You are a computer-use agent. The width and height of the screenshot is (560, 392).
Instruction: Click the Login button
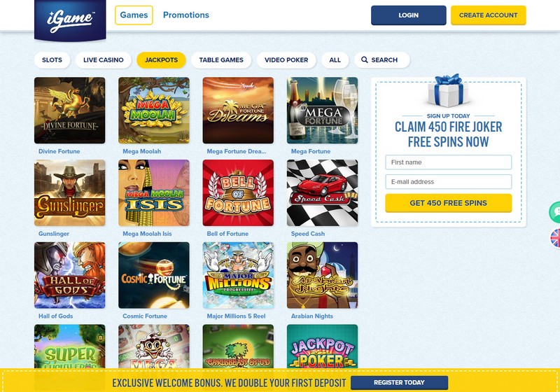tap(409, 15)
